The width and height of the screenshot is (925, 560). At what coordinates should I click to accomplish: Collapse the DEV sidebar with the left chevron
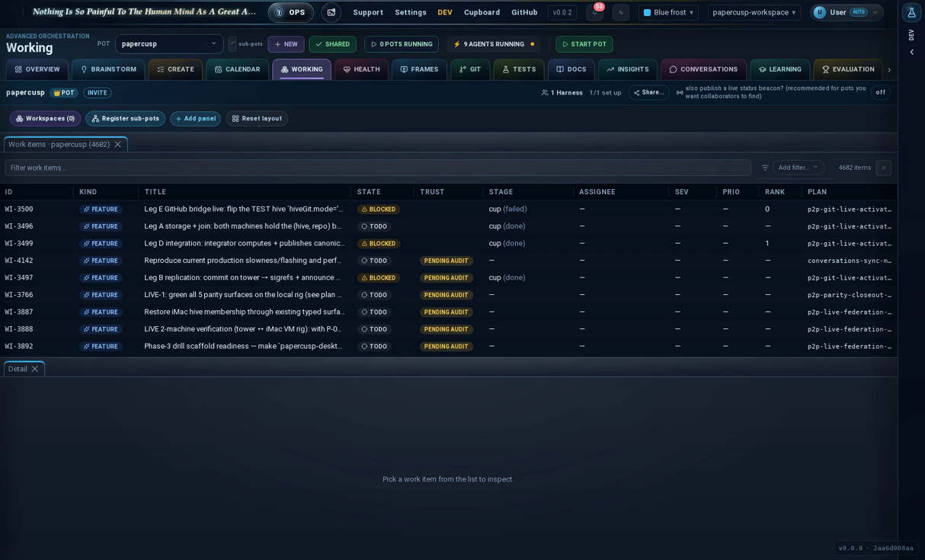click(x=911, y=53)
